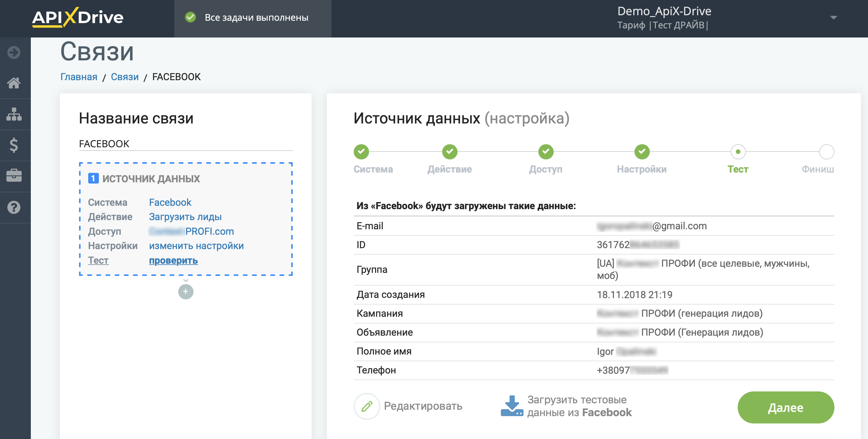Click the ПРОФИ (генерация лидов) campaign value
The image size is (868, 439).
point(679,313)
